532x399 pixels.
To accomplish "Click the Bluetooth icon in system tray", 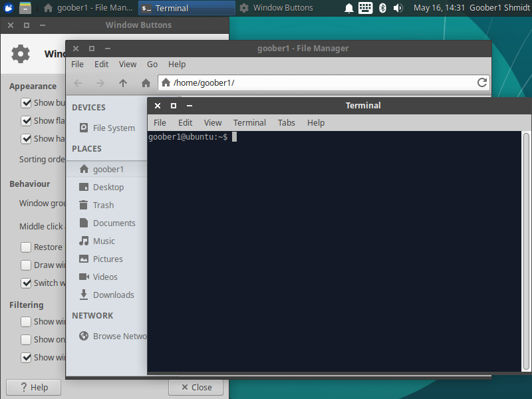I will click(382, 8).
